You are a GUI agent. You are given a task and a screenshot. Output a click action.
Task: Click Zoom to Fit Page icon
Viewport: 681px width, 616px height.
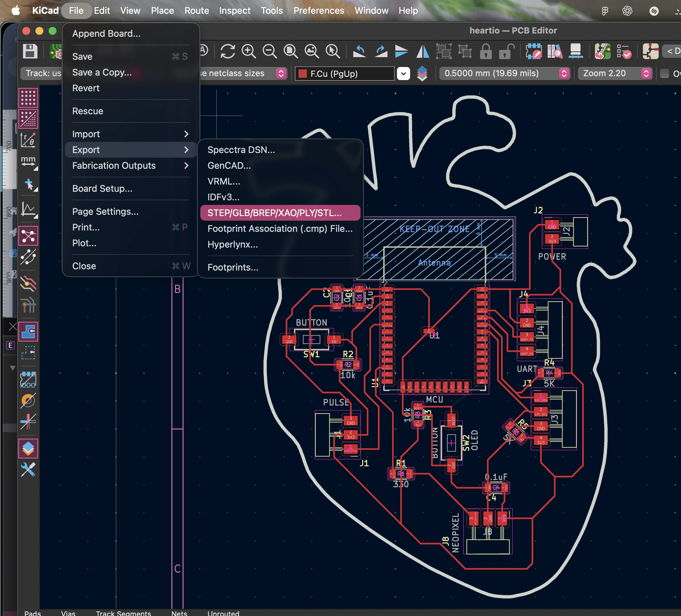point(291,51)
